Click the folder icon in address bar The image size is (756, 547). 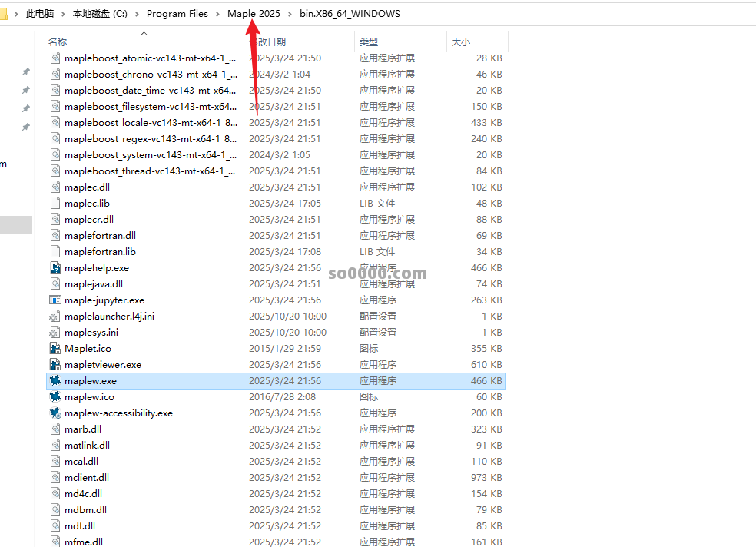(x=4, y=14)
